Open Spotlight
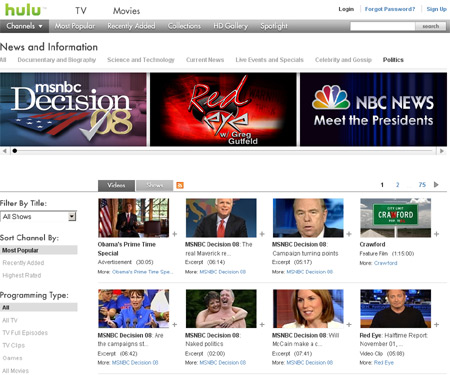450x375 pixels. point(274,26)
